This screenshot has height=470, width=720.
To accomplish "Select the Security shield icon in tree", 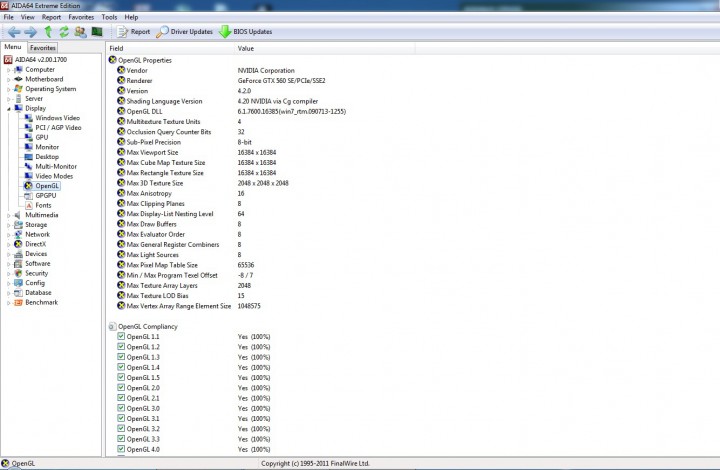I will (18, 273).
